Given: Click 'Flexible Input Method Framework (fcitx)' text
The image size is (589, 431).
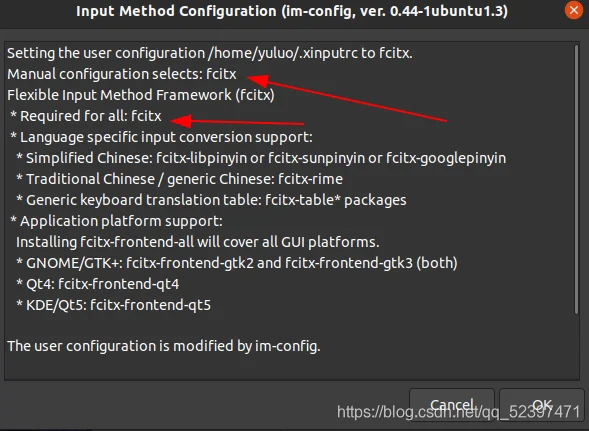Looking at the screenshot, I should [x=141, y=95].
